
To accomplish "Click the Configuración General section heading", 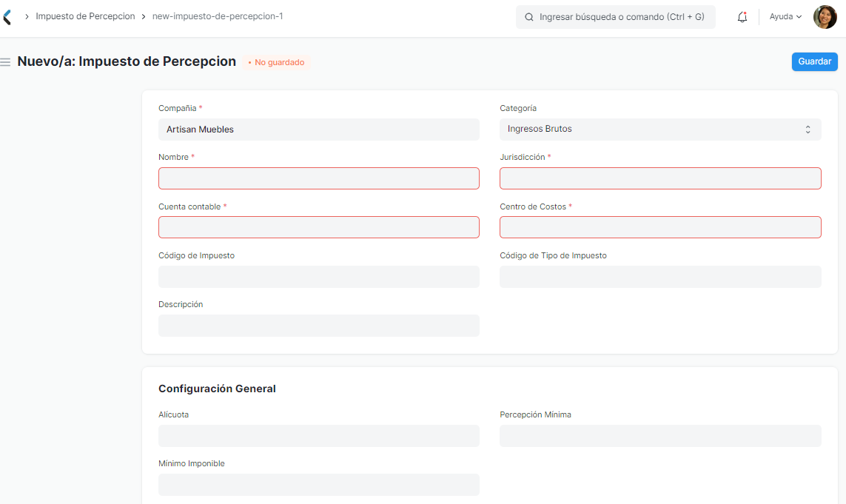I will [x=217, y=389].
